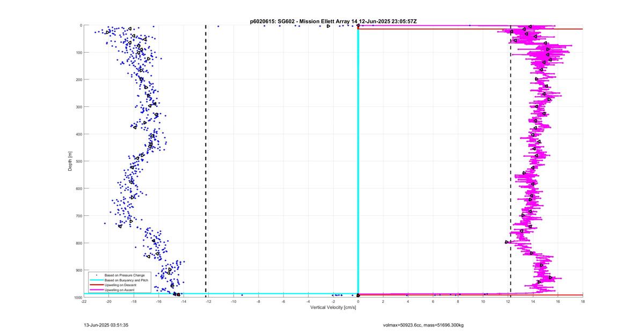This screenshot has width=644, height=334.
Task: Click the velocity axis tick '-14'
Action: click(184, 302)
